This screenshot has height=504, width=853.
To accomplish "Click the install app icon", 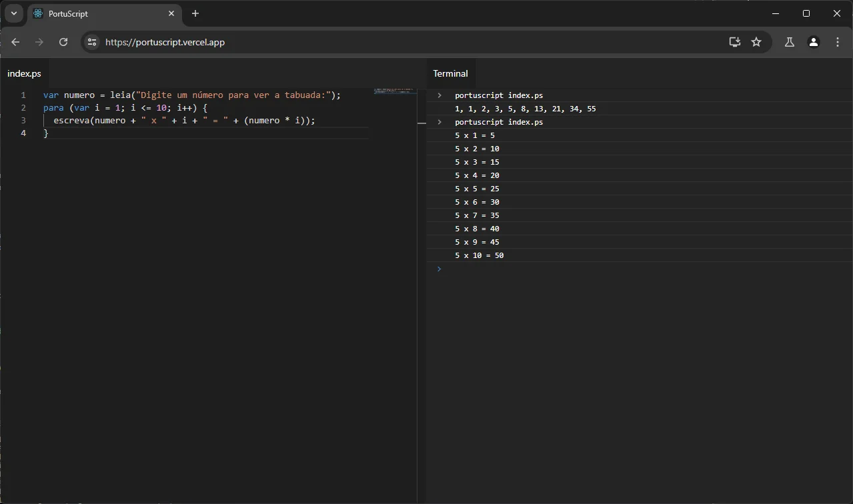I will (x=735, y=42).
